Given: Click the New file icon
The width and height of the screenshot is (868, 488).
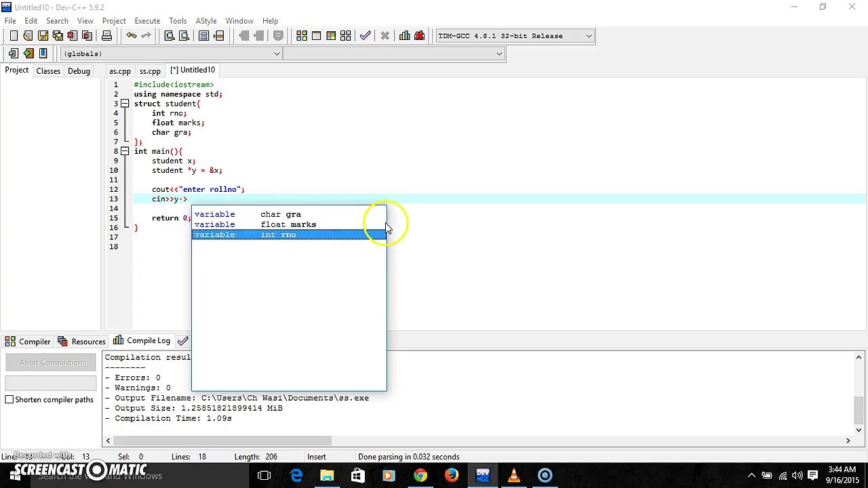Looking at the screenshot, I should pos(14,36).
